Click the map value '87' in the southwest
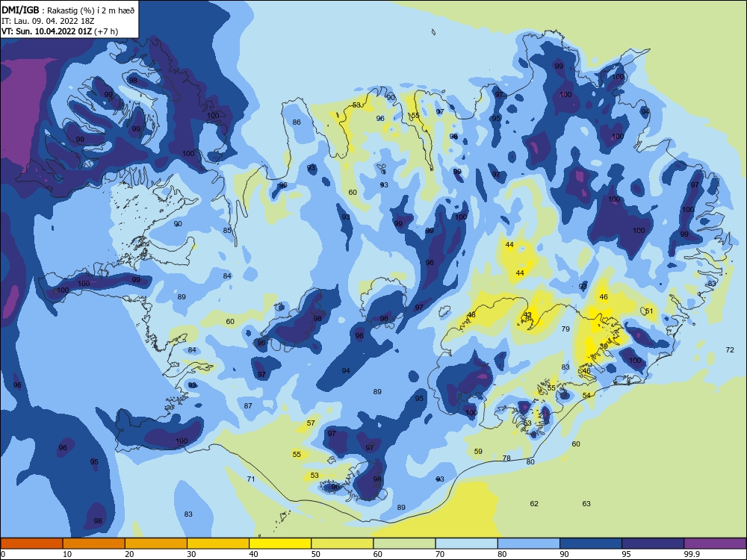Image resolution: width=747 pixels, height=560 pixels. coord(248,405)
